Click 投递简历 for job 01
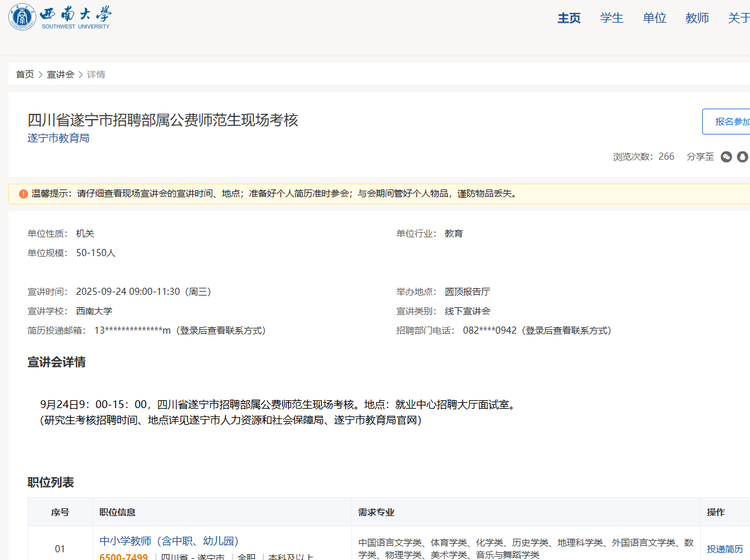This screenshot has width=750, height=560. point(725,549)
